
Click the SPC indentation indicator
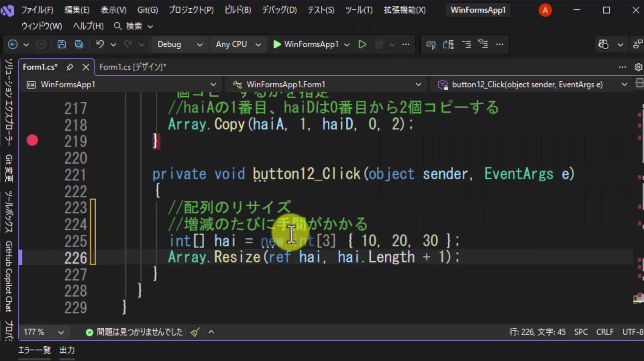tap(581, 332)
